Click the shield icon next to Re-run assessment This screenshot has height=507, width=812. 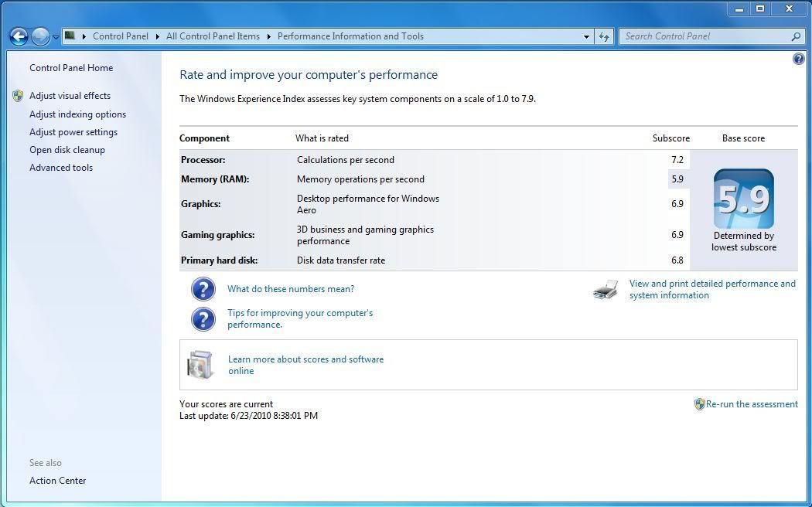(699, 404)
